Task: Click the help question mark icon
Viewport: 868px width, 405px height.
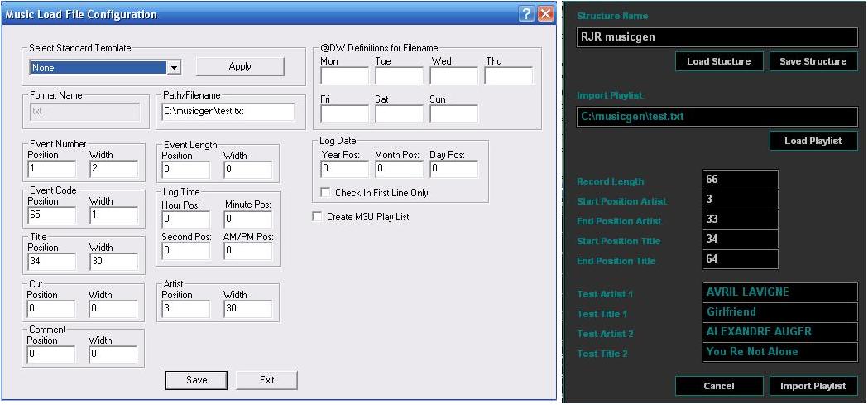Action: pyautogui.click(x=526, y=14)
